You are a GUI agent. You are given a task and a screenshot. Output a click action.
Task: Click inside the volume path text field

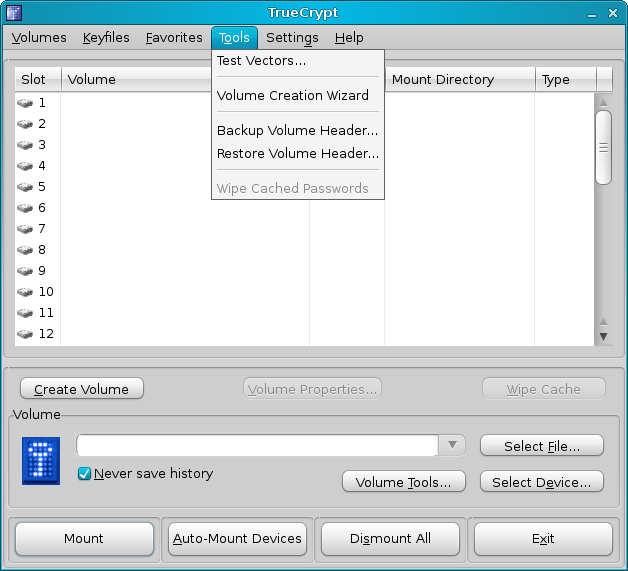[257, 445]
